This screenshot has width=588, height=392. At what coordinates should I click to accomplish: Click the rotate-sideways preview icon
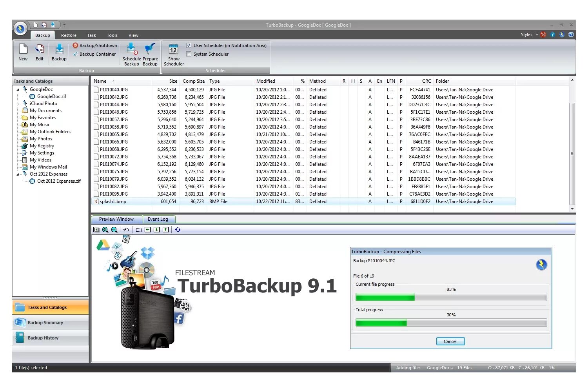pos(147,230)
